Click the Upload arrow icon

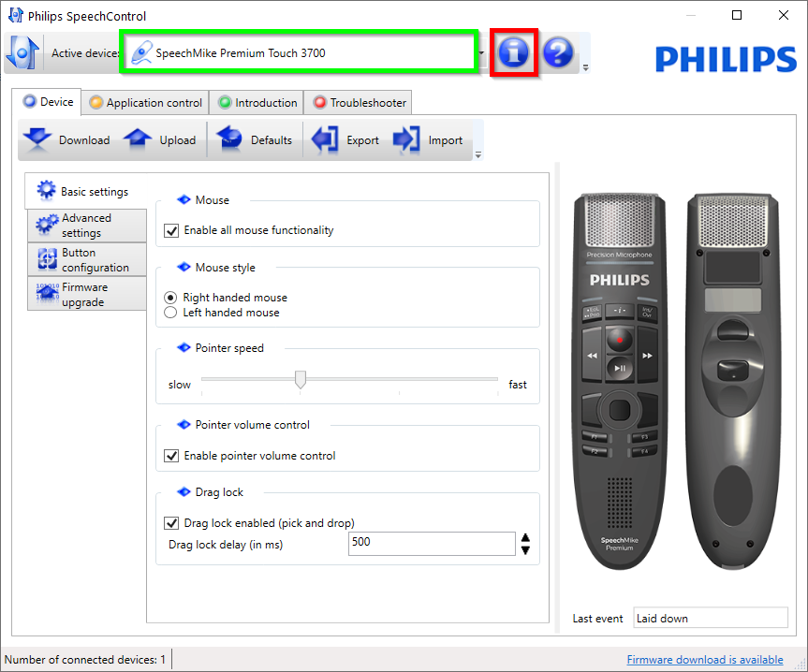click(138, 139)
